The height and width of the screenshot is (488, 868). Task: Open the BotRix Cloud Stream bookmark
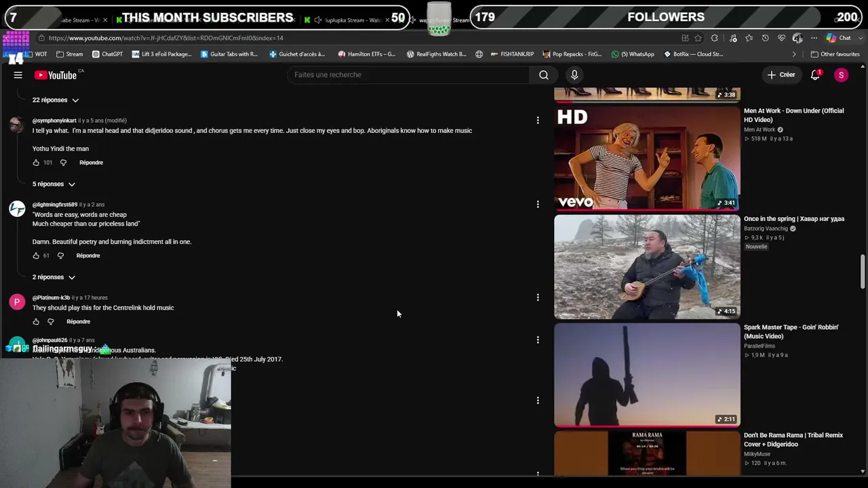(x=694, y=54)
